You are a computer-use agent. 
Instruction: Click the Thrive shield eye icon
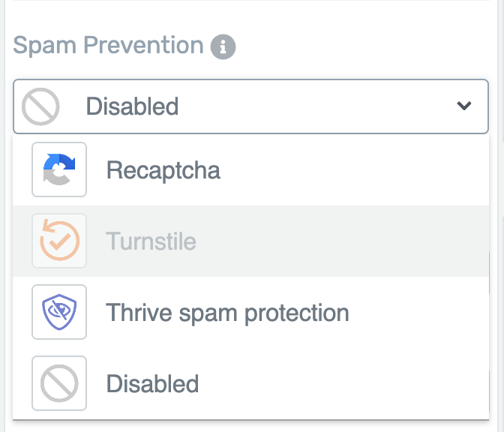pos(59,312)
